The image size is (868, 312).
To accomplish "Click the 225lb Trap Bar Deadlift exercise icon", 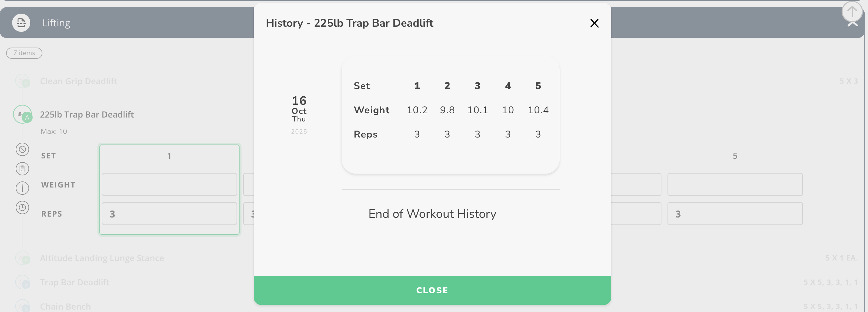I will 22,114.
